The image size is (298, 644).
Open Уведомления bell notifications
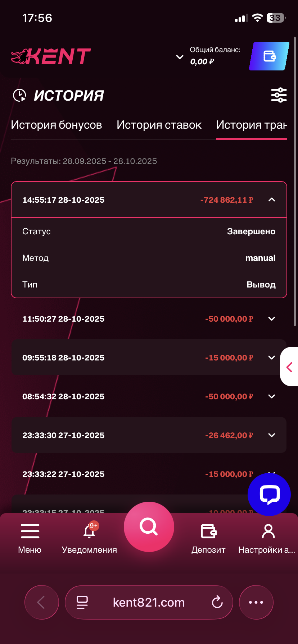click(x=89, y=531)
